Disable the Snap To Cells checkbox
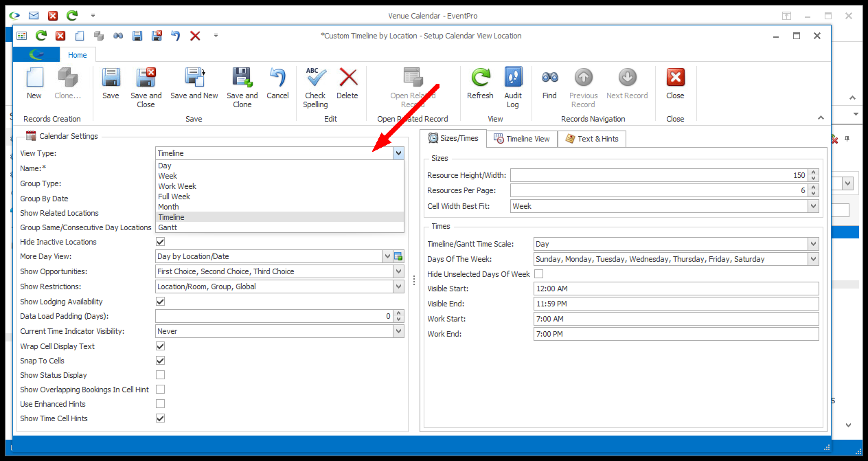 click(160, 361)
